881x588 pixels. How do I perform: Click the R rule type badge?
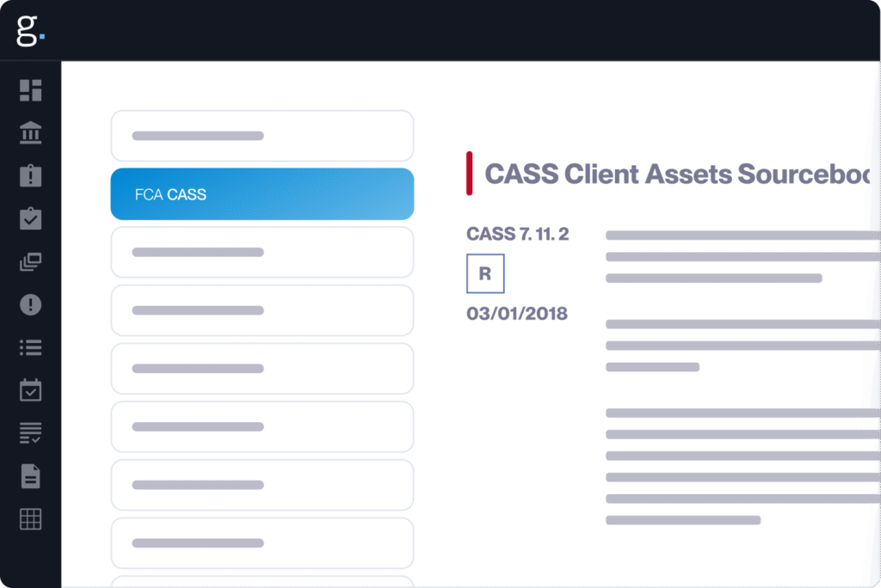coord(485,274)
